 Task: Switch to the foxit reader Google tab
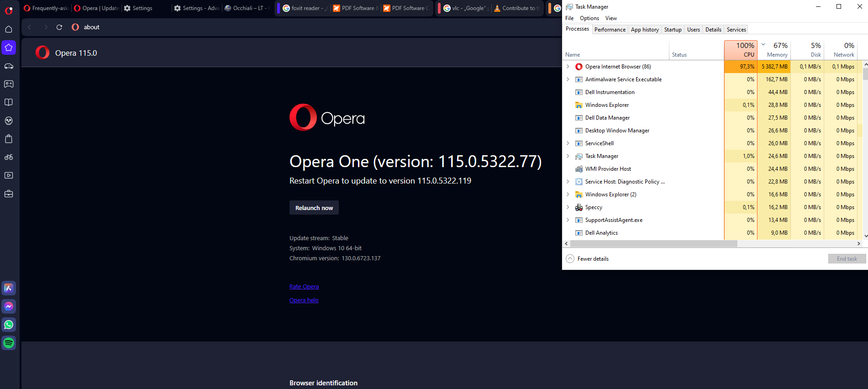point(305,8)
